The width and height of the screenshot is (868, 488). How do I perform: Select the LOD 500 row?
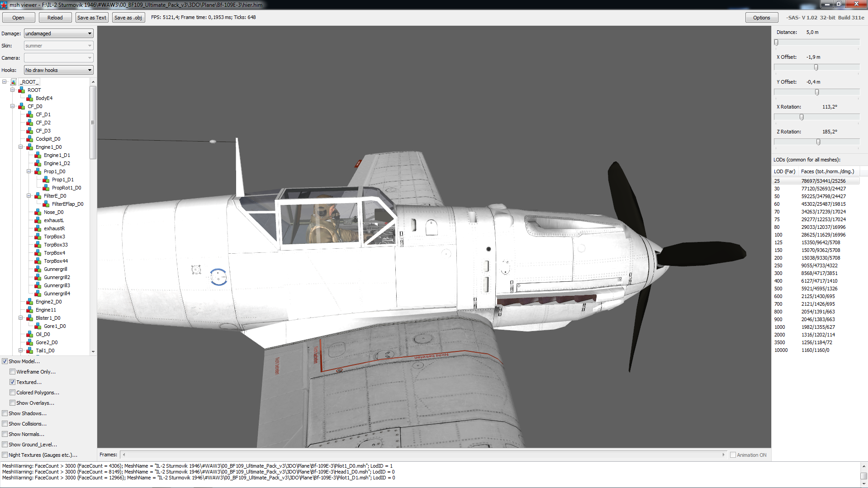click(816, 289)
